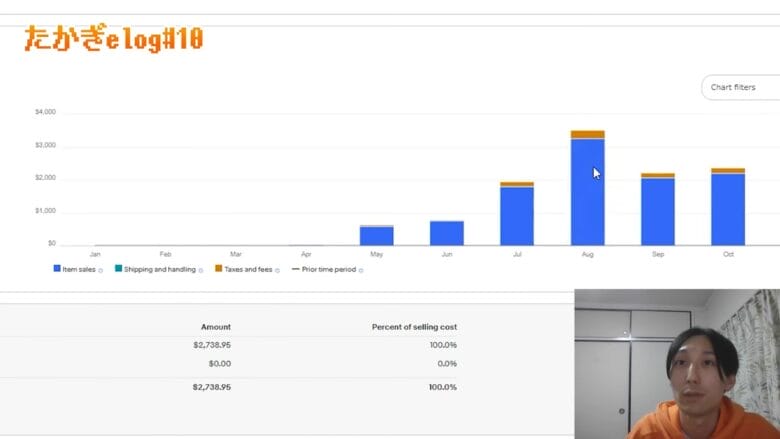Toggle the Taxes and fees legend entry

tap(248, 269)
